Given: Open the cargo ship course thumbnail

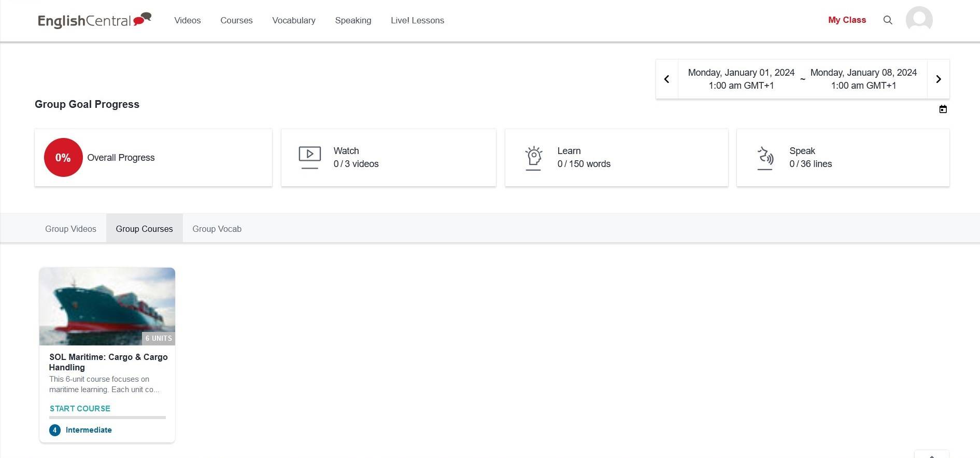Looking at the screenshot, I should pyautogui.click(x=107, y=306).
